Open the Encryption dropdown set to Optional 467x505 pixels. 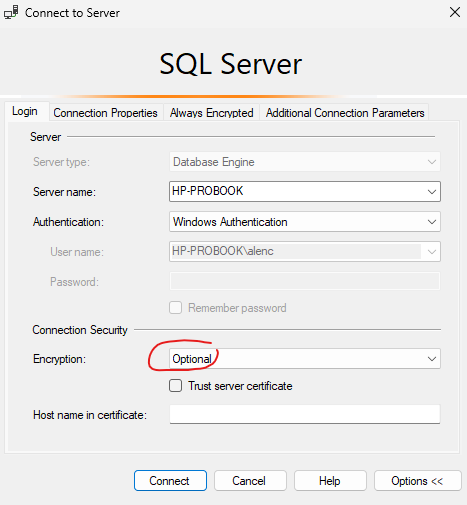pyautogui.click(x=305, y=359)
